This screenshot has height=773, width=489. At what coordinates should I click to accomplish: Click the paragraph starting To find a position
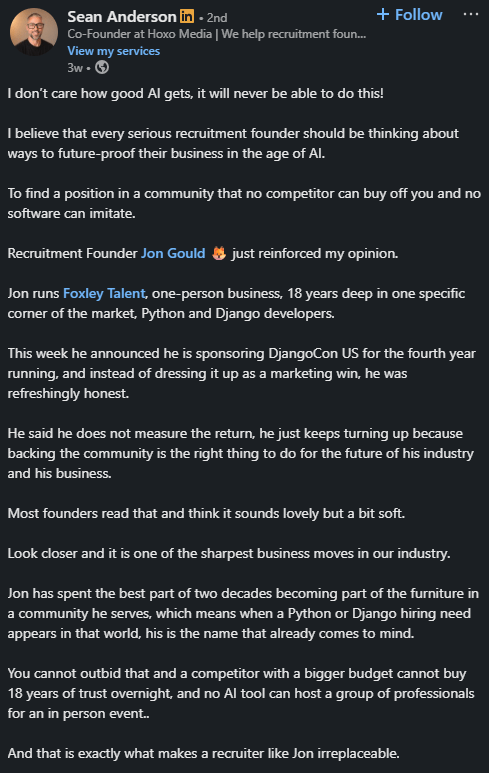tap(244, 203)
